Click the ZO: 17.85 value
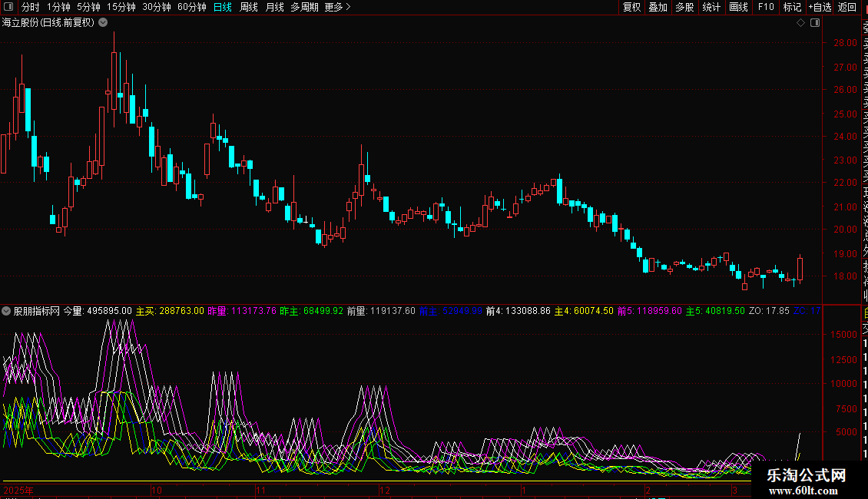 (769, 311)
